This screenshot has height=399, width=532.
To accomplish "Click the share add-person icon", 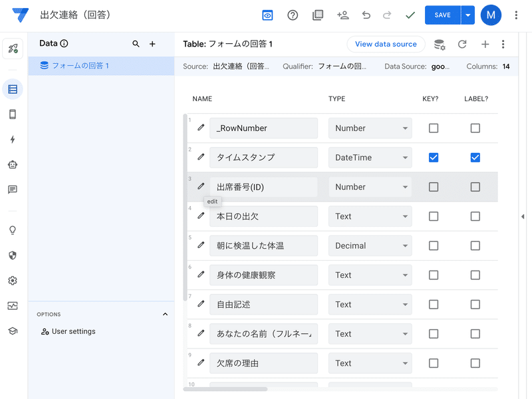I will (x=342, y=15).
